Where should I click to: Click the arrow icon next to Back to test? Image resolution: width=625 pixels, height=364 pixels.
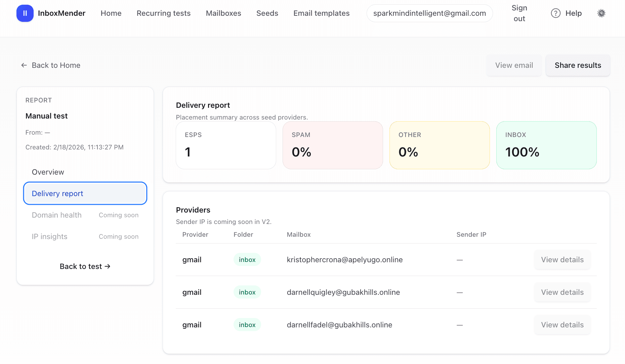click(108, 266)
